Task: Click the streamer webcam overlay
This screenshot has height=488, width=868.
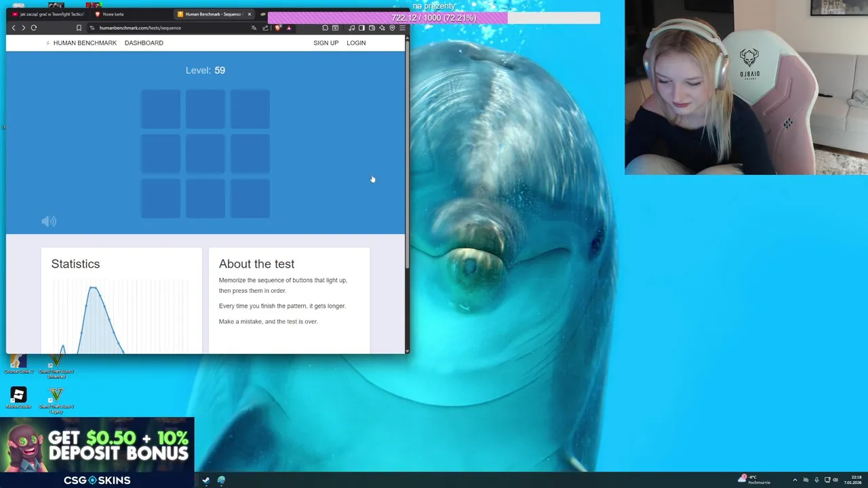Action: 746,87
